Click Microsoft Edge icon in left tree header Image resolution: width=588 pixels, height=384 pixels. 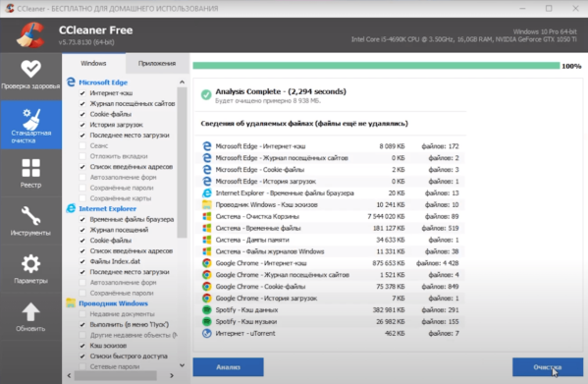click(x=71, y=82)
